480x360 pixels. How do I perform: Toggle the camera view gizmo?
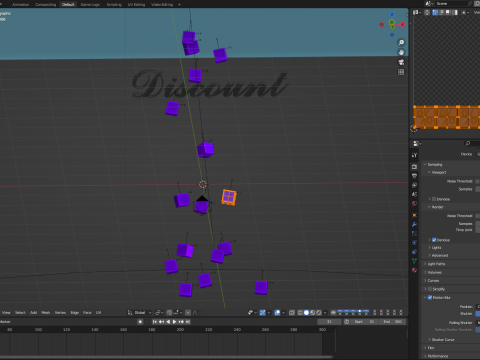401,62
